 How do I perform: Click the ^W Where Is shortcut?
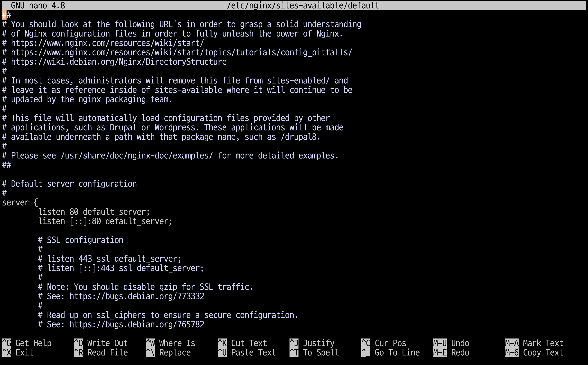[170, 343]
